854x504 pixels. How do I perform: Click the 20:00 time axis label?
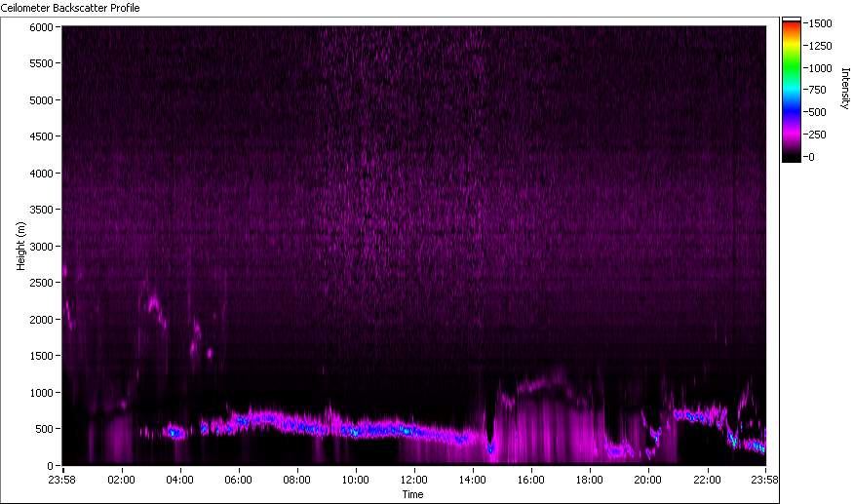click(x=648, y=480)
